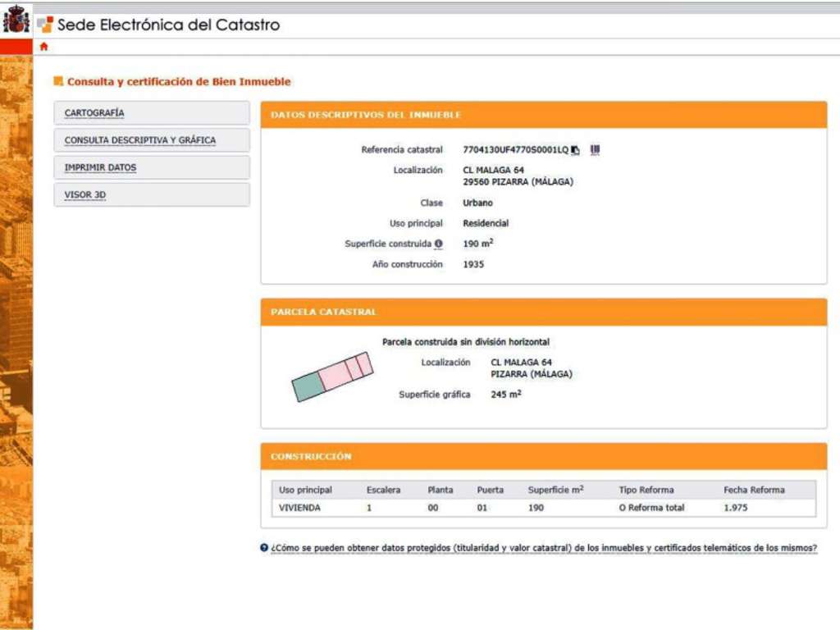The image size is (840, 630).
Task: Click the Fecha Reforma column header
Action: pos(754,490)
